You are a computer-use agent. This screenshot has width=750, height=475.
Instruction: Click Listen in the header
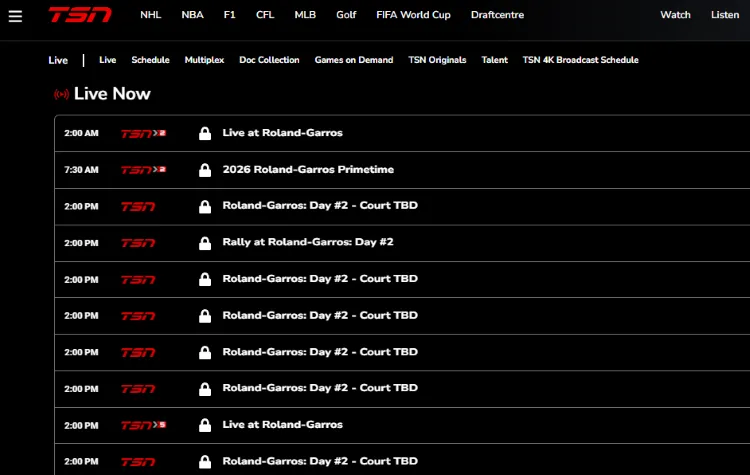(x=725, y=15)
